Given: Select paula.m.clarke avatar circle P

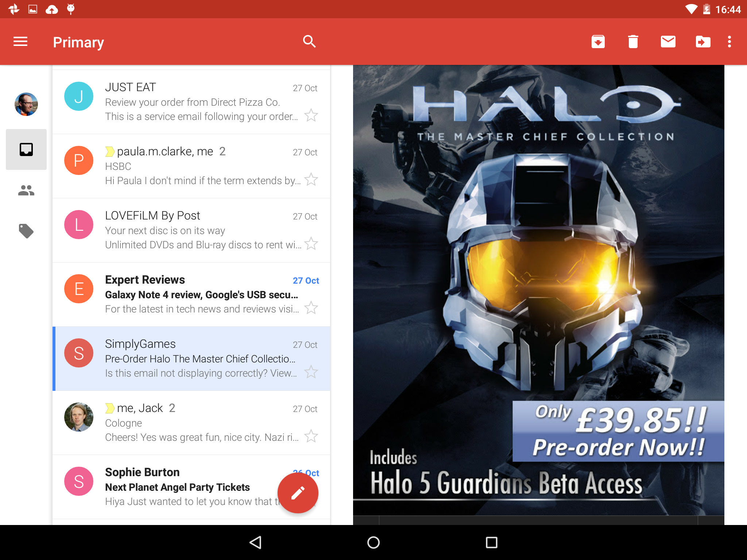Looking at the screenshot, I should [79, 160].
